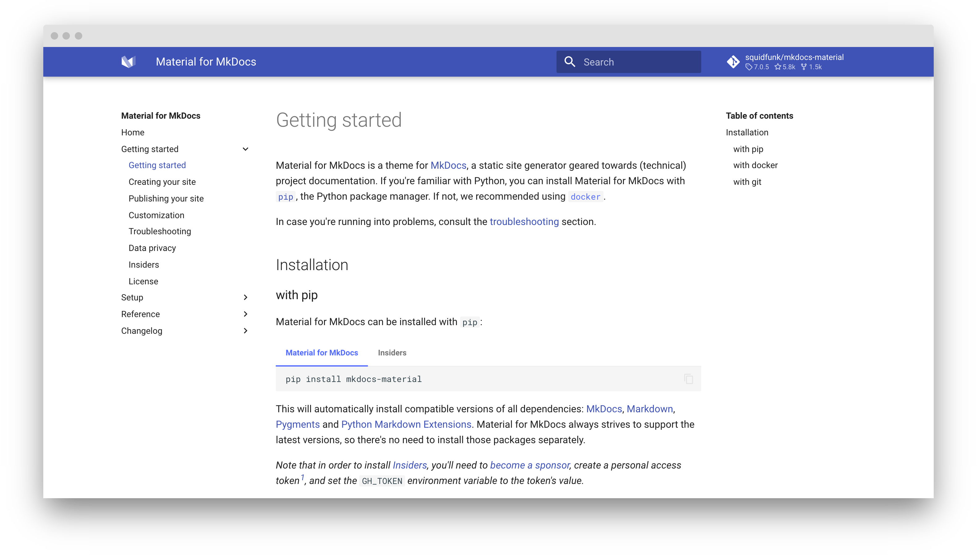Click the fork icon showing 1.5k
Screen dimensions: 977x560
click(x=803, y=67)
